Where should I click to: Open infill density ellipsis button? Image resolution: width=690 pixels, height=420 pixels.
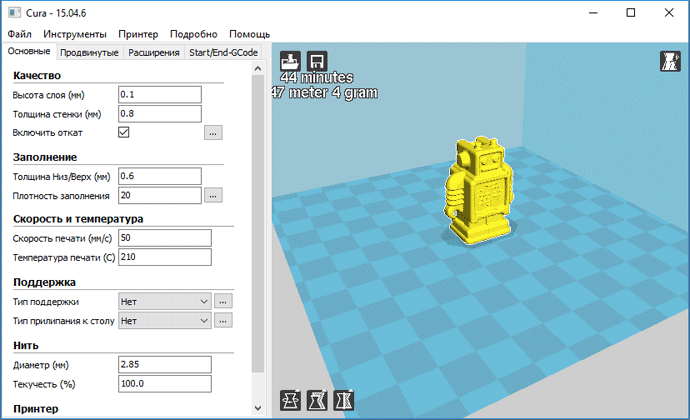pyautogui.click(x=213, y=195)
